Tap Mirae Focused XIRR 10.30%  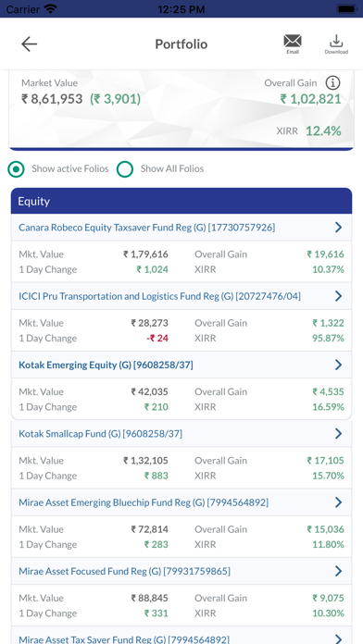pyautogui.click(x=328, y=613)
